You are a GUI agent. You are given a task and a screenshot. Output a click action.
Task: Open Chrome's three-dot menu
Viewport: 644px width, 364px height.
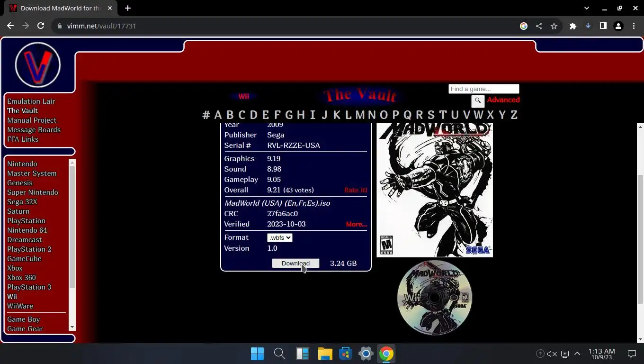(634, 26)
